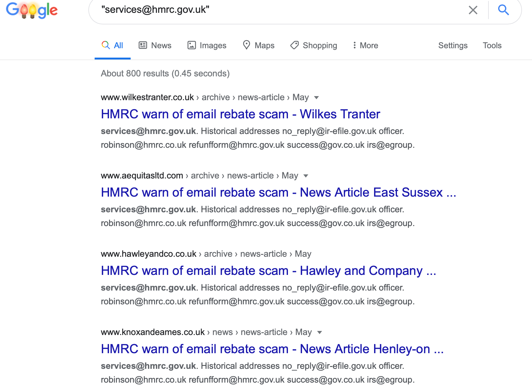Viewport: 532px width, 392px height.
Task: Click the search query input field
Action: (x=282, y=10)
